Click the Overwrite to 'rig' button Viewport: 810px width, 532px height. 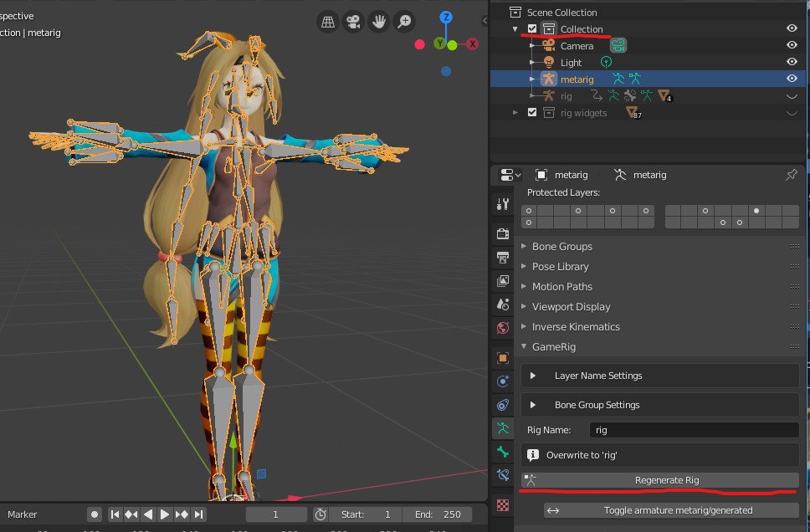point(659,455)
